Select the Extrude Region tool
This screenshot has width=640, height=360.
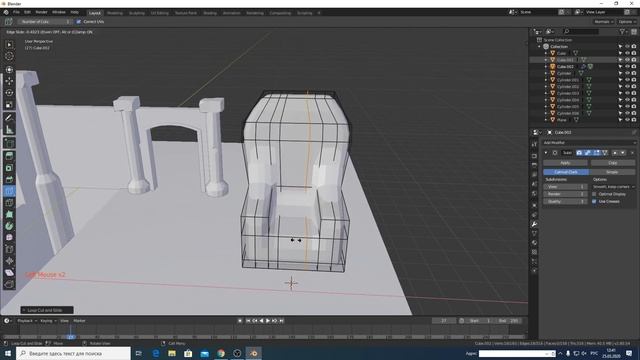[x=9, y=156]
